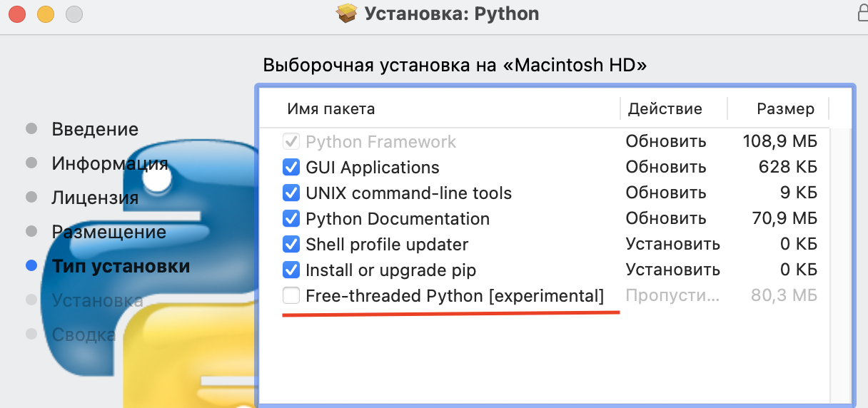Click Обновить action in Python Framework row
The height and width of the screenshot is (408, 868).
[x=666, y=142]
